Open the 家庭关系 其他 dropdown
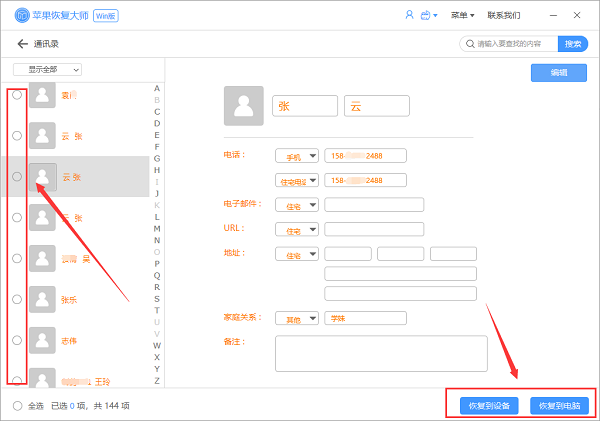 (297, 318)
